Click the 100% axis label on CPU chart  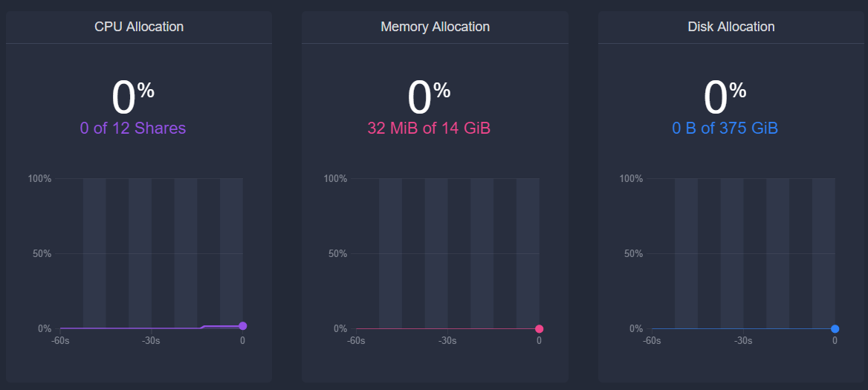pyautogui.click(x=39, y=179)
